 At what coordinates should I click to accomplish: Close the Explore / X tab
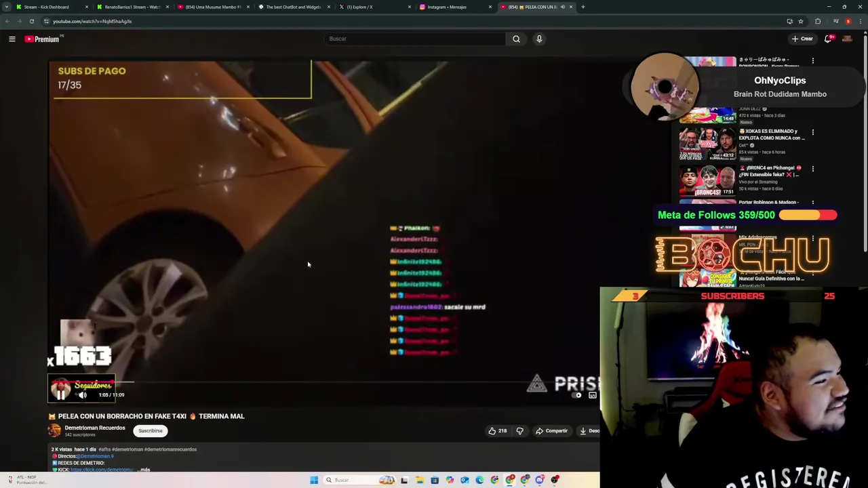tap(410, 7)
